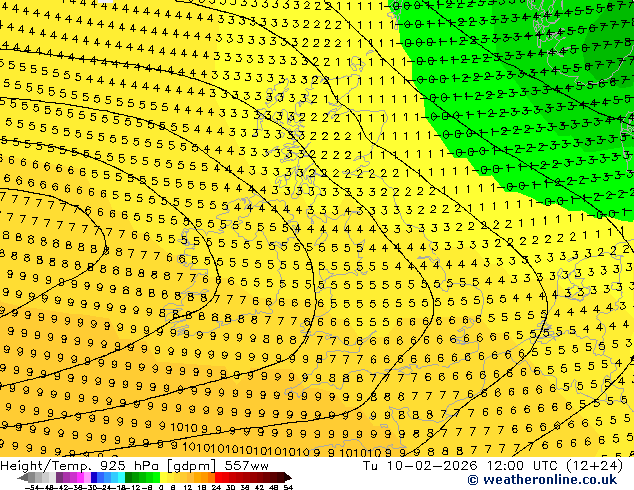Click the gray left arrow of the color scale

tap(23, 478)
